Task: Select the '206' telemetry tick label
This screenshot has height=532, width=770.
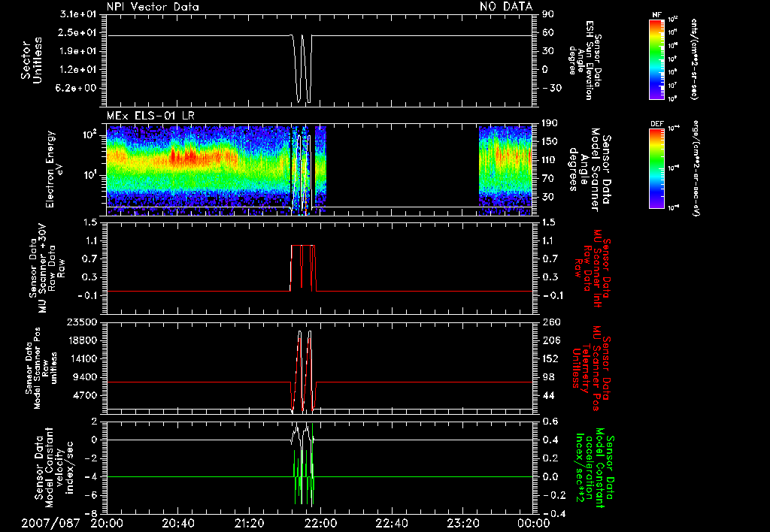Action: tap(550, 340)
